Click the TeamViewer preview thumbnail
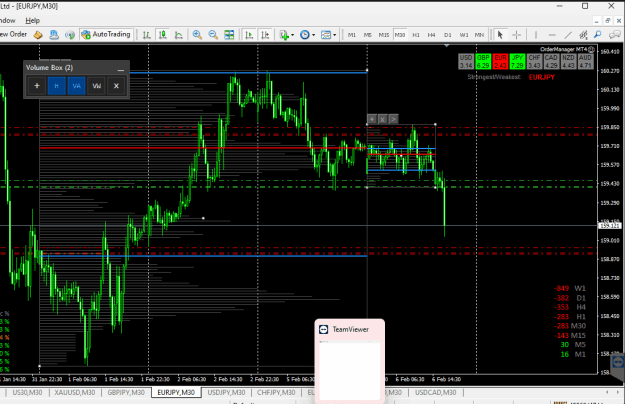 point(350,371)
